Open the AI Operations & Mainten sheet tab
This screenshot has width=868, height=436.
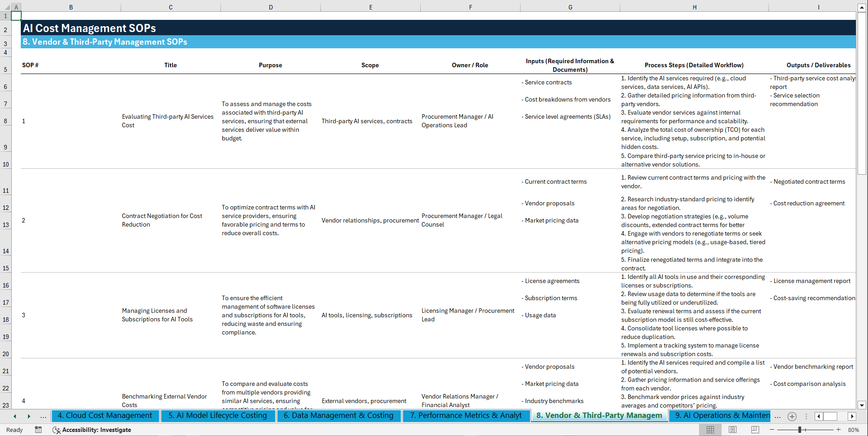click(720, 415)
